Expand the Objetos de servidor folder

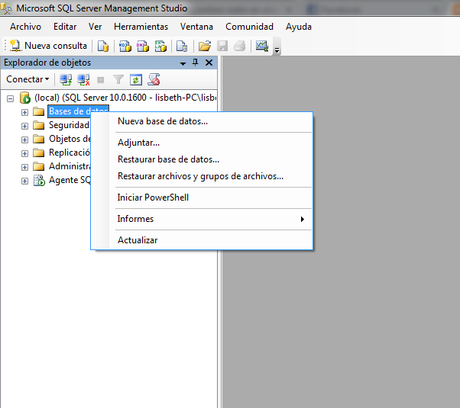[x=25, y=140]
